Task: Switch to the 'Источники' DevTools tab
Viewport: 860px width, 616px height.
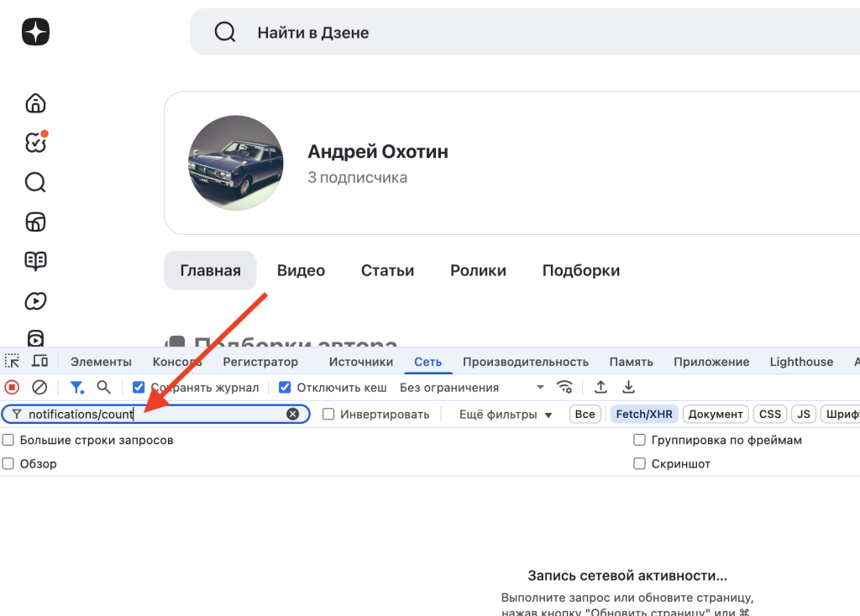Action: click(361, 362)
